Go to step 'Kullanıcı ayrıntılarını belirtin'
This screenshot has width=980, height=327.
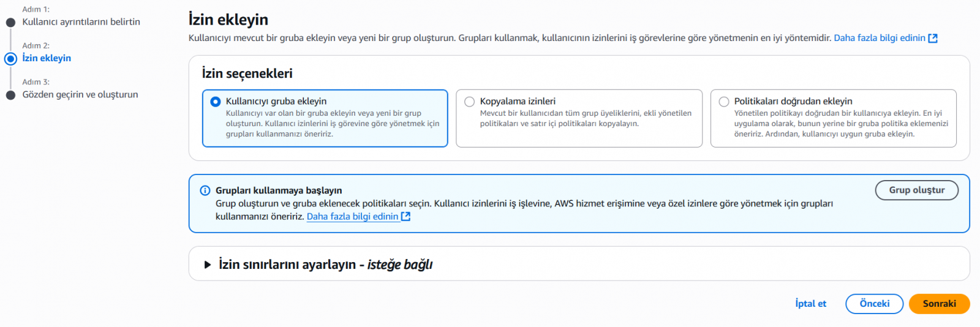pyautogui.click(x=81, y=22)
